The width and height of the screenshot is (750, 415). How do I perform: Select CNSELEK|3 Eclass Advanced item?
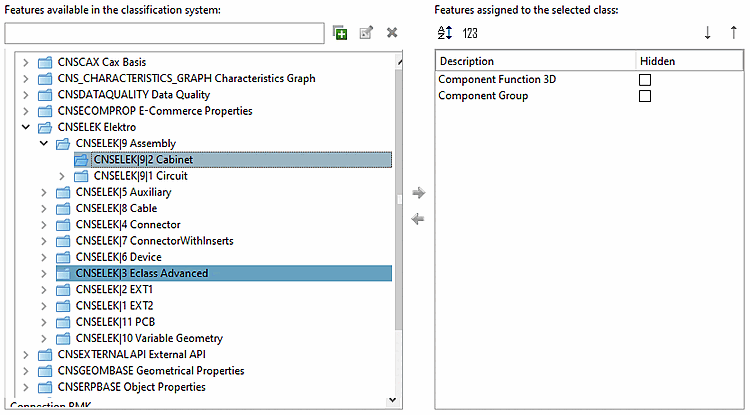point(141,273)
